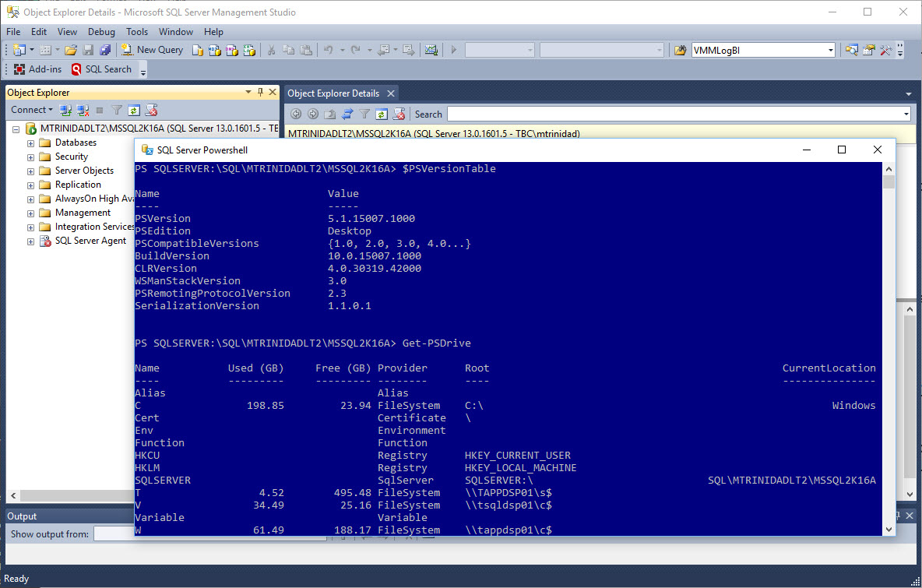Screen dimensions: 922x588
Task: Click Refresh icon in Object Explorer toolbar
Action: click(x=134, y=110)
